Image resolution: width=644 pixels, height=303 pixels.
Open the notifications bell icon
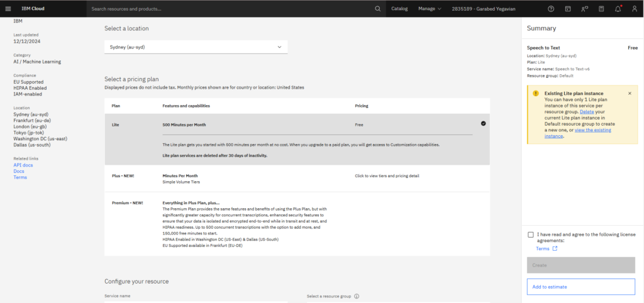click(x=618, y=9)
